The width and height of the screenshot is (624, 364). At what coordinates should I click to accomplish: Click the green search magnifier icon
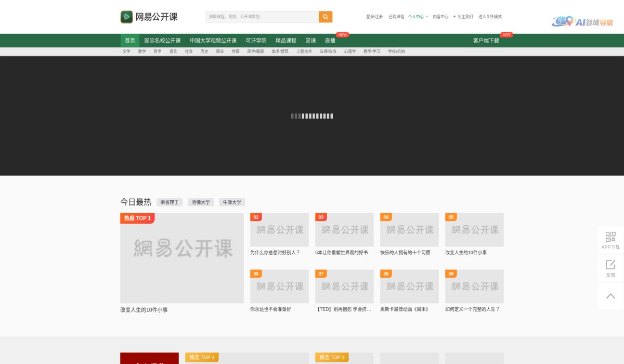(326, 17)
